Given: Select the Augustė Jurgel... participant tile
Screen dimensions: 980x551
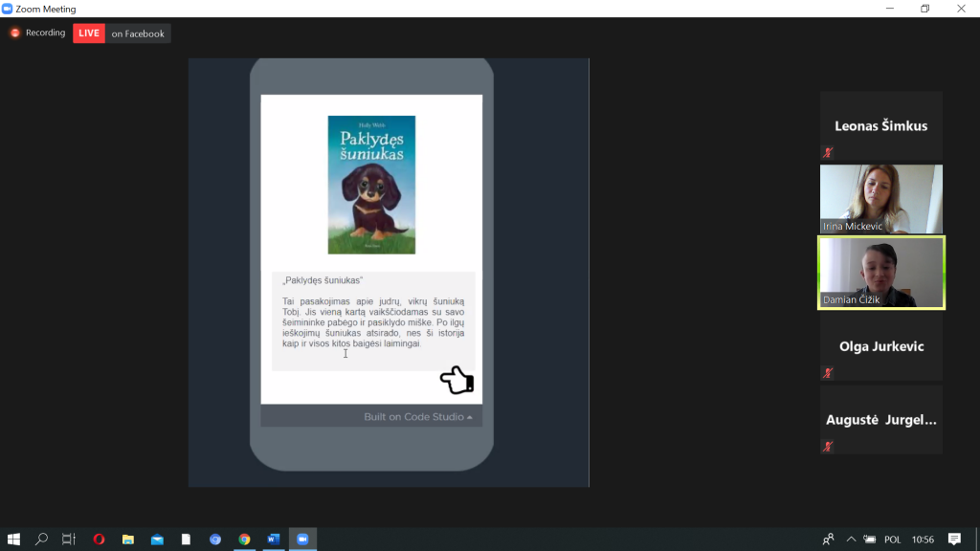Looking at the screenshot, I should tap(881, 419).
